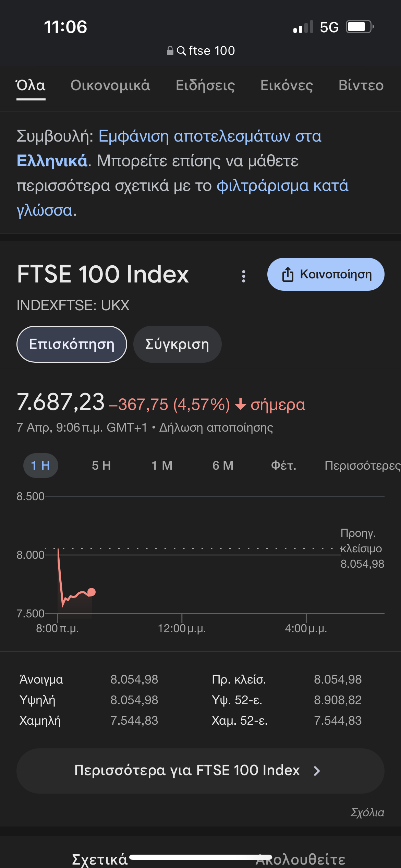The image size is (401, 868).
Task: Switch to the Ειδήσεις tab
Action: [x=205, y=85]
